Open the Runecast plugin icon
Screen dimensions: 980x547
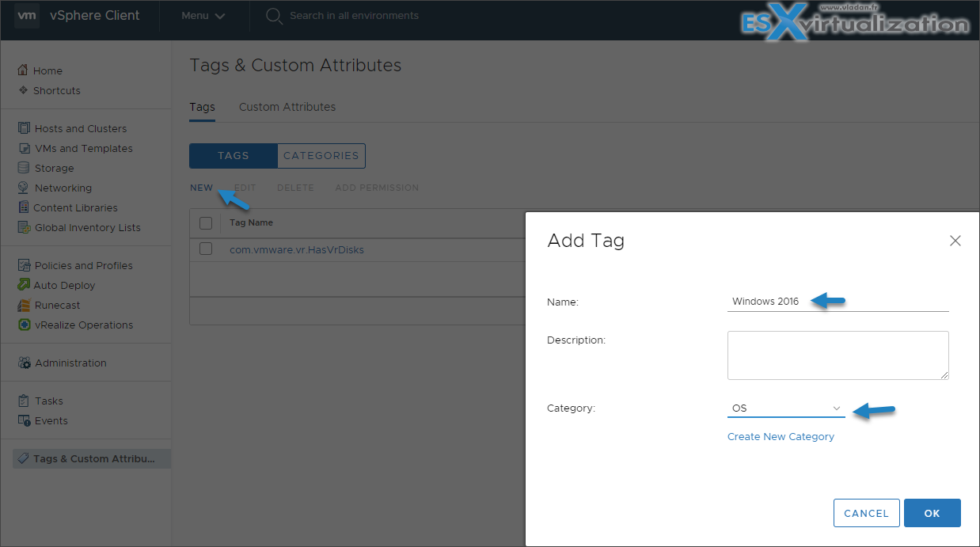(24, 305)
